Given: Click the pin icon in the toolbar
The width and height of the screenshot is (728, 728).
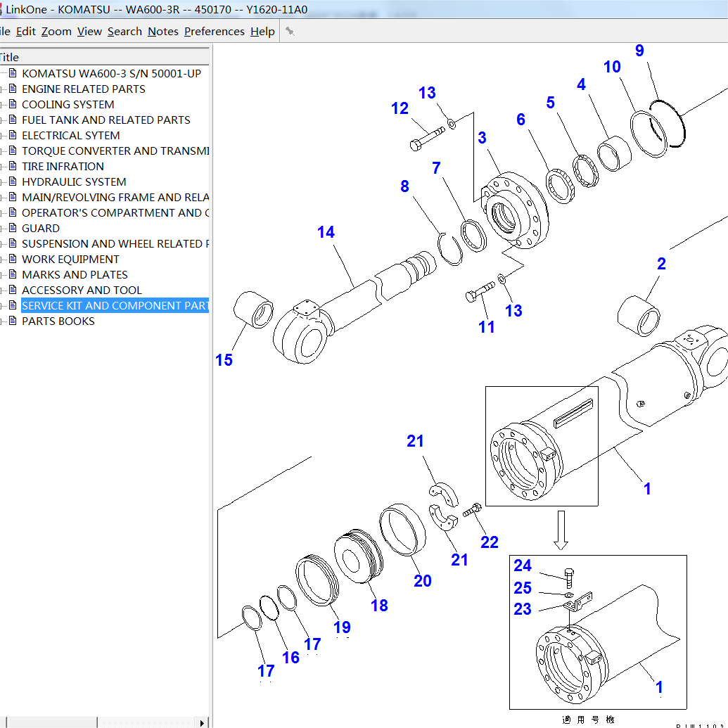Looking at the screenshot, I should coord(289,32).
